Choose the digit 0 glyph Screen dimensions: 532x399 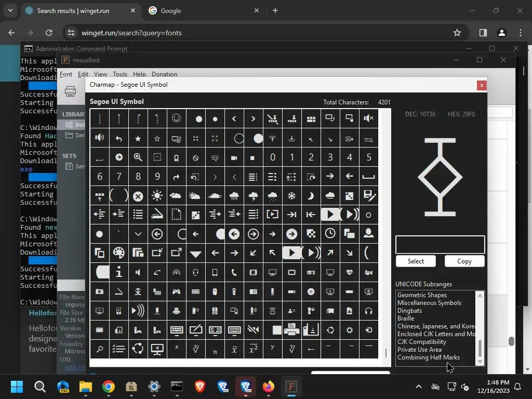pos(272,157)
